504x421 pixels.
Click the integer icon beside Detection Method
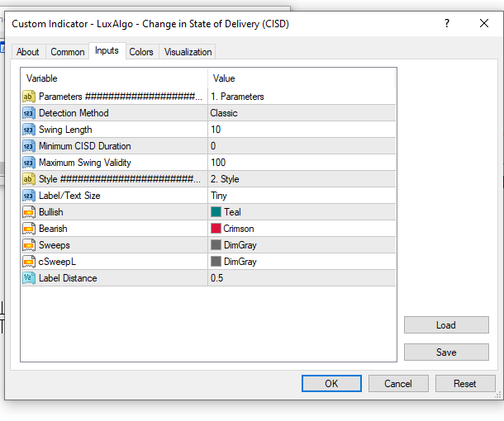[28, 113]
